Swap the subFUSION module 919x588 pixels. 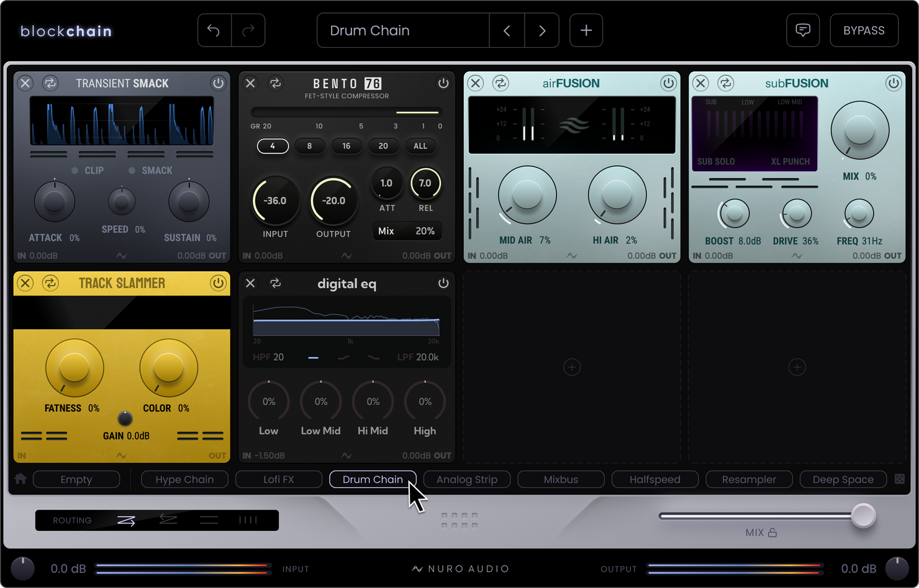[726, 83]
